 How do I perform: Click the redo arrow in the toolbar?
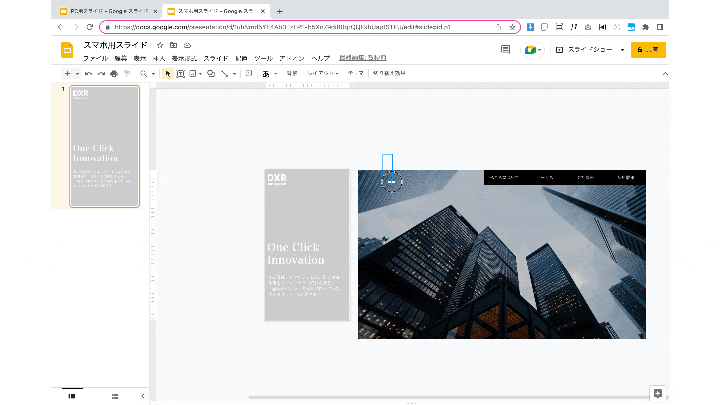point(101,74)
